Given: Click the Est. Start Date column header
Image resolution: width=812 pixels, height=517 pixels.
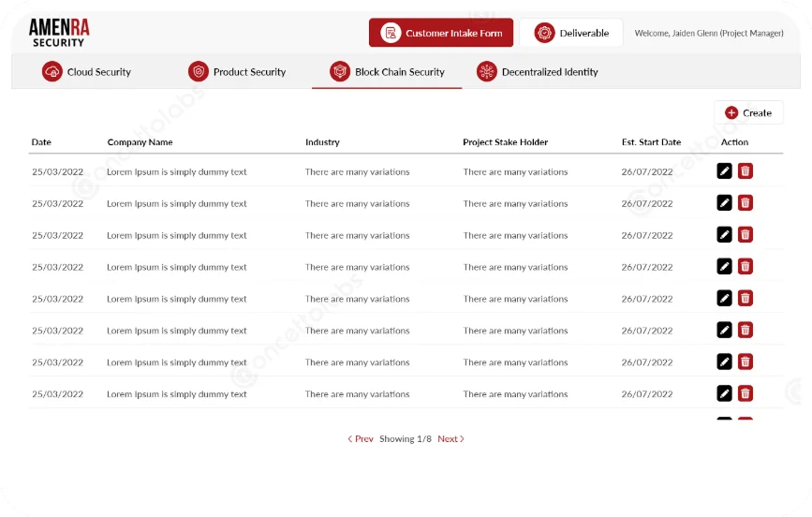Looking at the screenshot, I should click(x=651, y=142).
